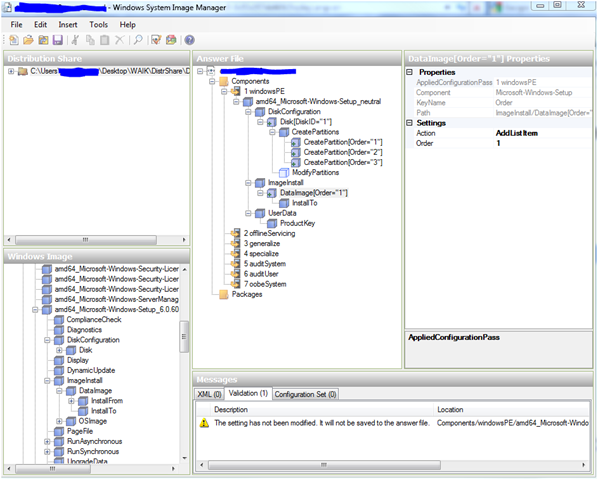Open the Insert menu

[x=68, y=25]
